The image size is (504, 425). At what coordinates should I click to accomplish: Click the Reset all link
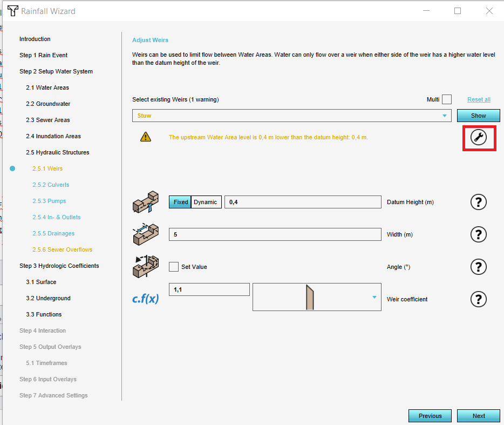coord(479,99)
